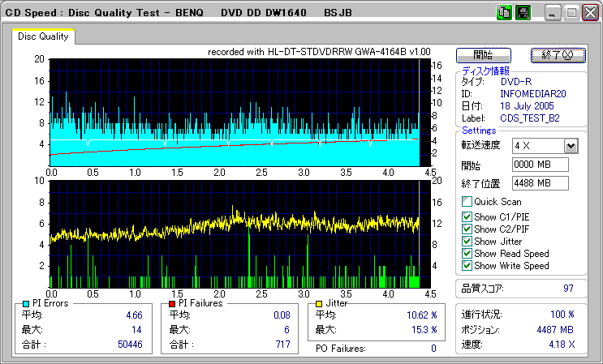Click the red PI Failures legend swatch
Image resolution: width=603 pixels, height=364 pixels.
171,303
